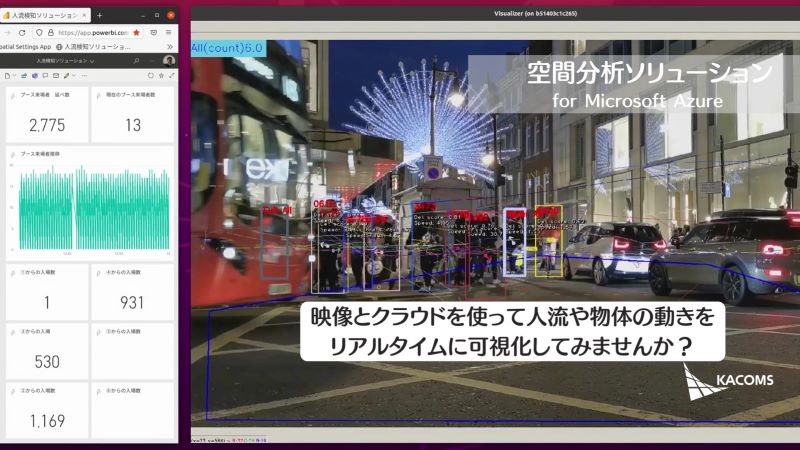Open the more options ellipsis in toolbar
Viewport: 800px width, 450px height.
[84, 76]
